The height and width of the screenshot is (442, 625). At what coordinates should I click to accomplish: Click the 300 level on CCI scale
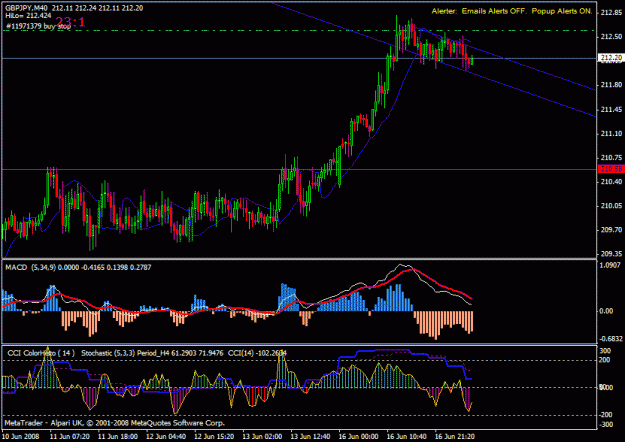click(x=605, y=351)
